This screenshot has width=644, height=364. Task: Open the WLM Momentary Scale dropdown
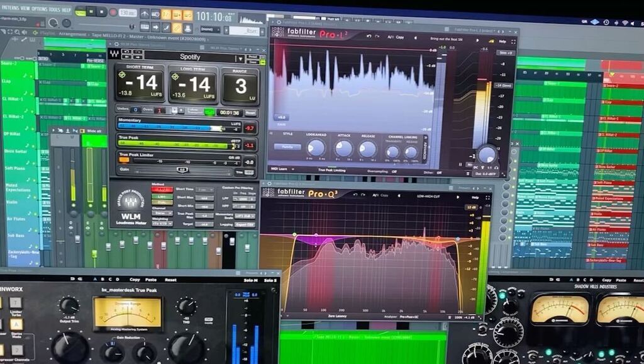click(x=245, y=216)
